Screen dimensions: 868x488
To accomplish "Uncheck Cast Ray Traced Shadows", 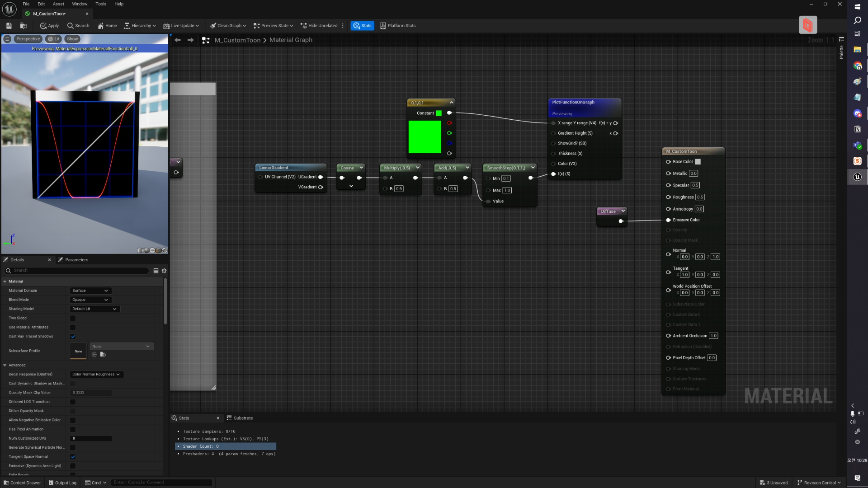I will (x=73, y=337).
